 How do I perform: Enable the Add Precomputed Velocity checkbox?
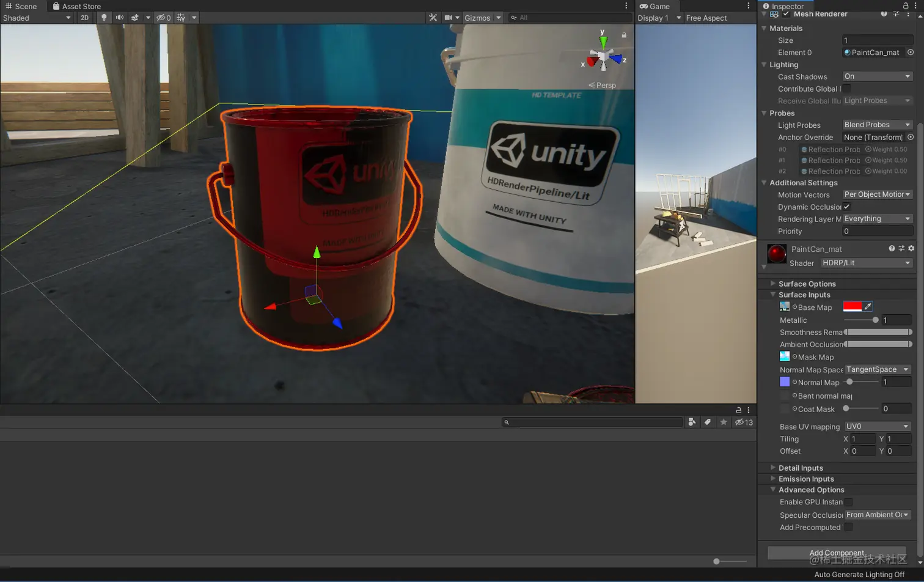point(849,527)
